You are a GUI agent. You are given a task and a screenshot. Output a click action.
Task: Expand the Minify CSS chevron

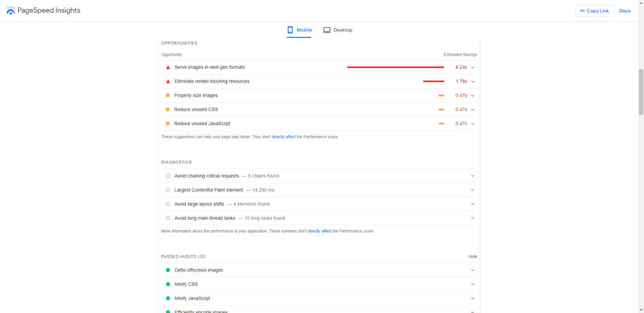point(473,284)
